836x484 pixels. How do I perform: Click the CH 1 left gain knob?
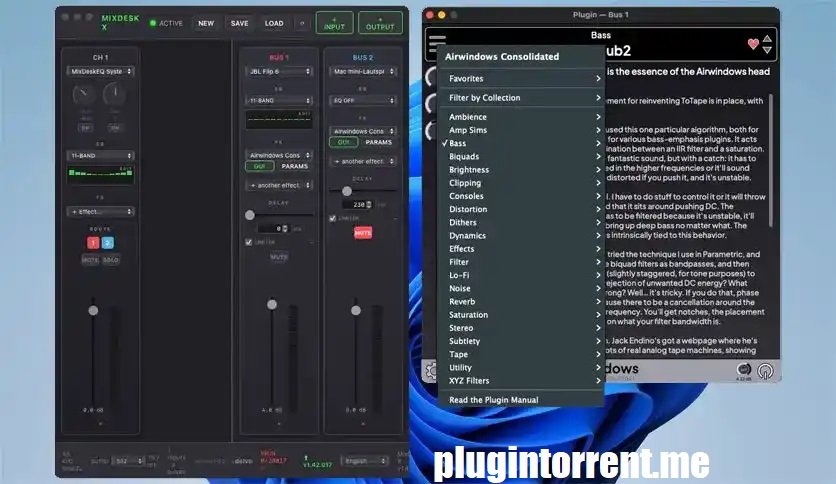click(84, 95)
